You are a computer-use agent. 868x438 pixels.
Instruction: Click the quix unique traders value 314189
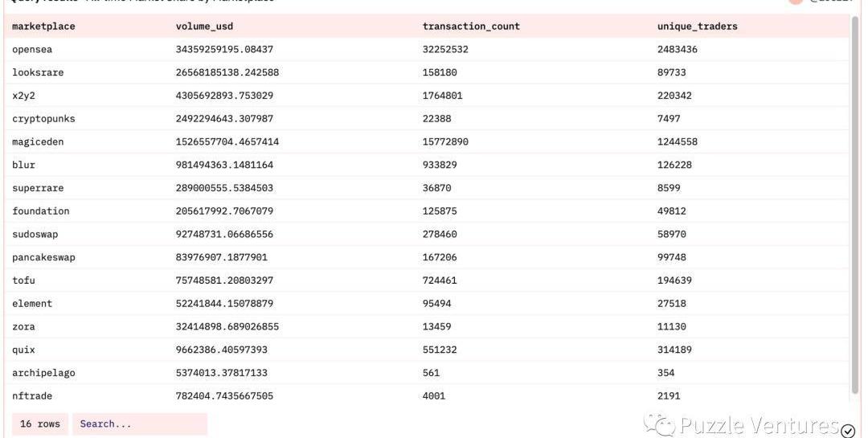coord(674,350)
